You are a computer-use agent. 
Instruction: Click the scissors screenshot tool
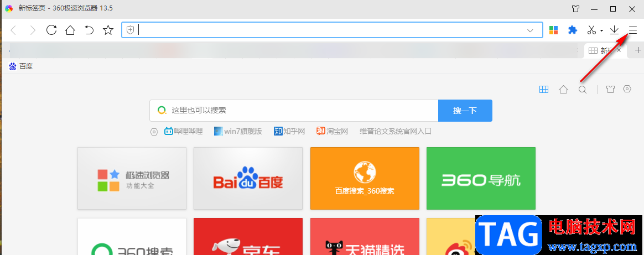[591, 30]
